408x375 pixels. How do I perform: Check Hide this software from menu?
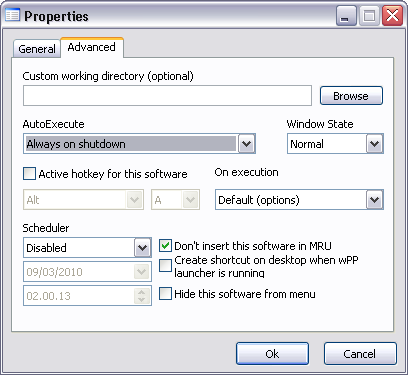coord(165,294)
